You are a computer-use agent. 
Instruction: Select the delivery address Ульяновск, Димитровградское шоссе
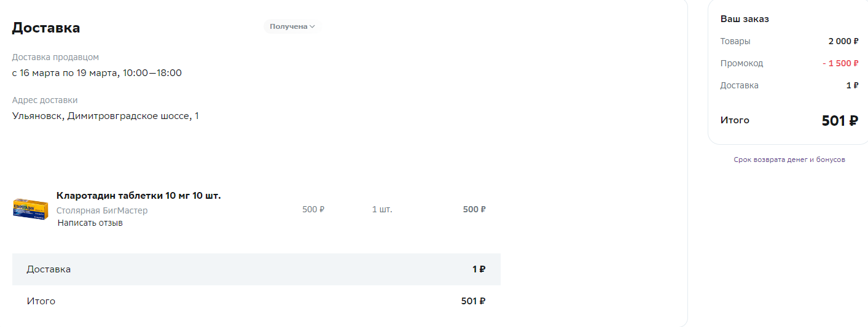click(x=106, y=116)
